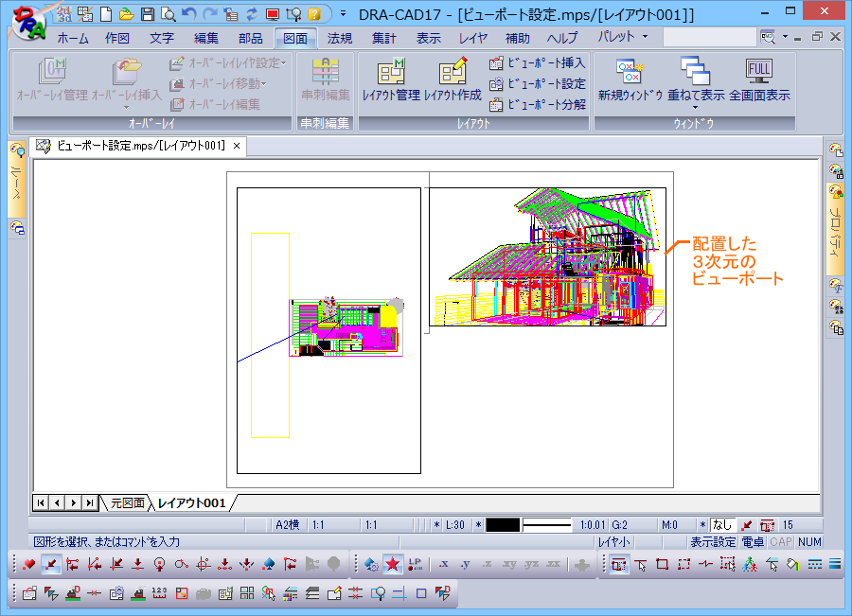Expand dropdown arrow next to search icon
852x616 pixels.
(785, 37)
